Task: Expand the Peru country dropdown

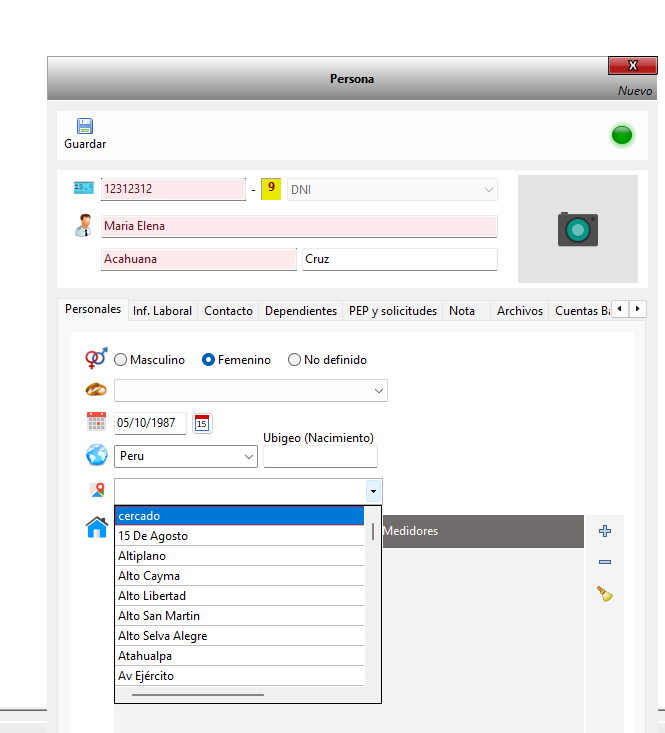Action: (186, 456)
